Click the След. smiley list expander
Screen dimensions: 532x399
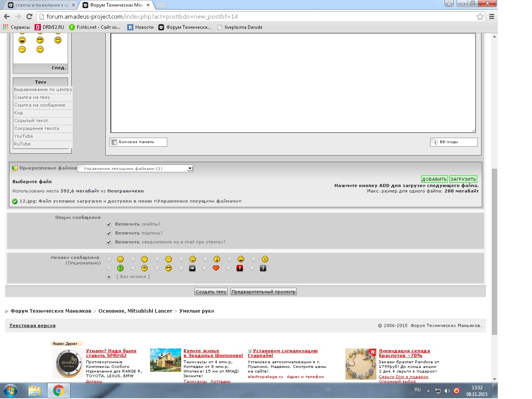click(59, 68)
